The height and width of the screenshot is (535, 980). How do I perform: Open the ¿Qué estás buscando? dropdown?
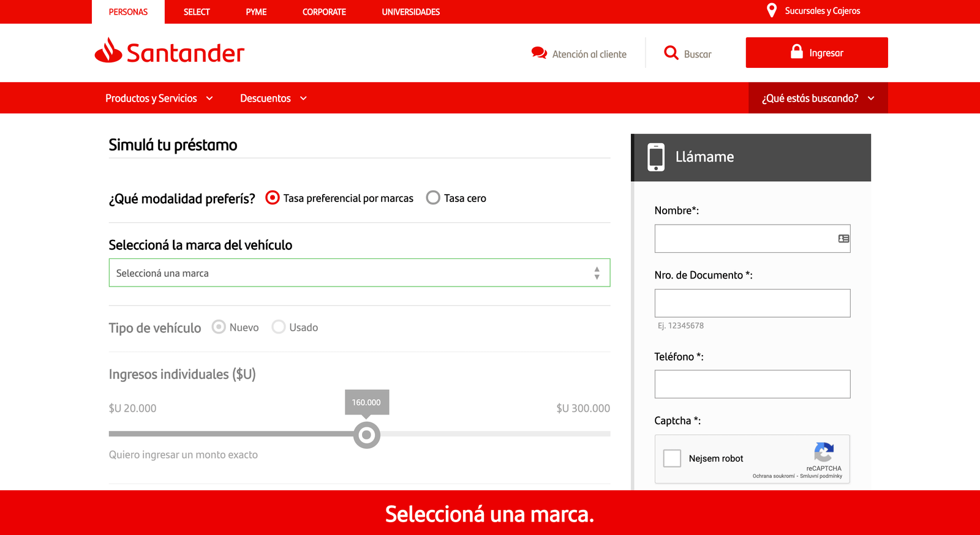[x=818, y=98]
